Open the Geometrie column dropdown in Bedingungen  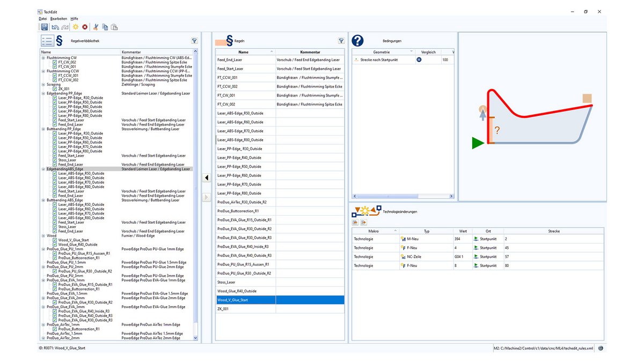(x=411, y=51)
